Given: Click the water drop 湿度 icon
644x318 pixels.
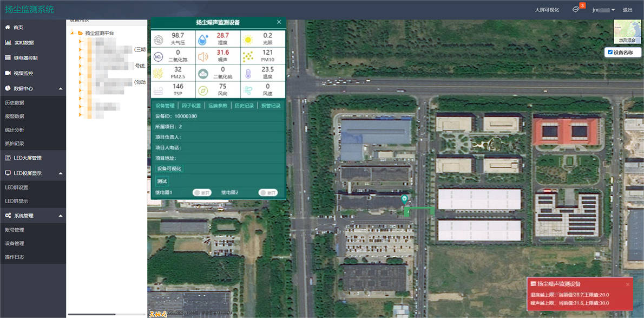Looking at the screenshot, I should [203, 40].
